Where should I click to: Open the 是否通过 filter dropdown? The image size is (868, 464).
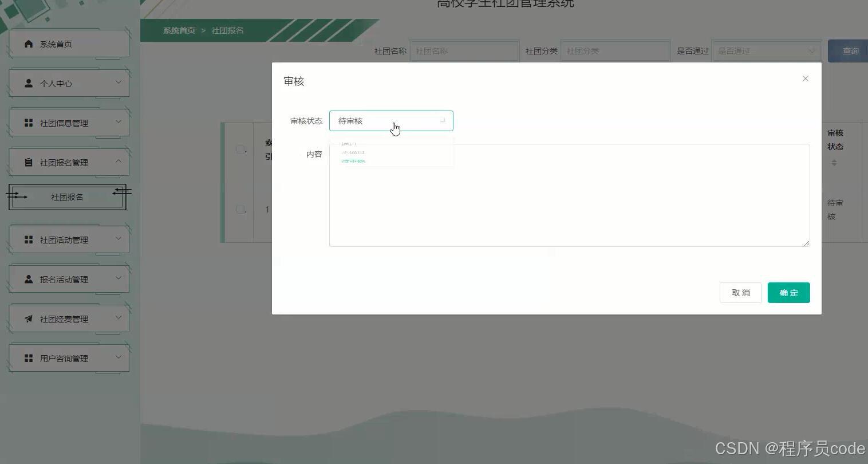(766, 50)
